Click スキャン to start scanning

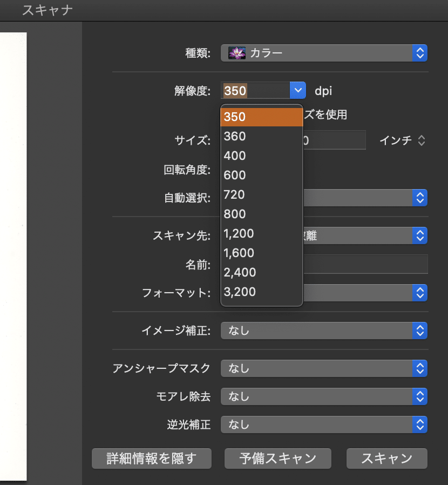tap(386, 459)
